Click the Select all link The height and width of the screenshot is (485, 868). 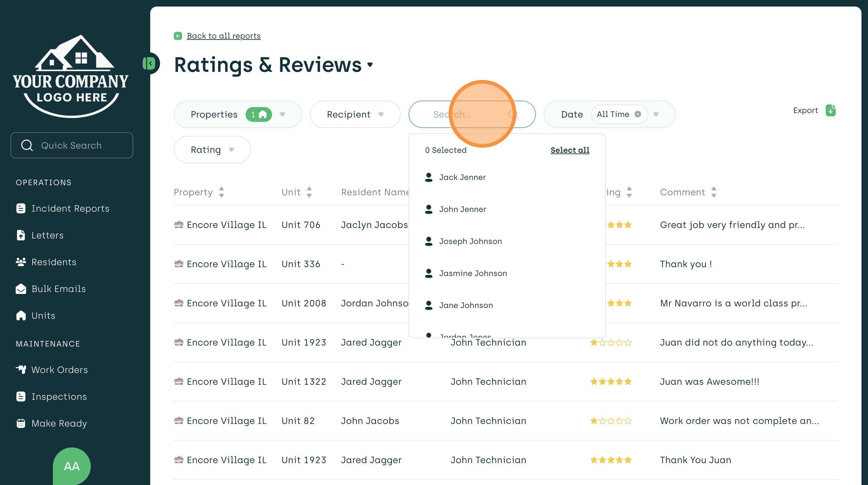point(570,150)
